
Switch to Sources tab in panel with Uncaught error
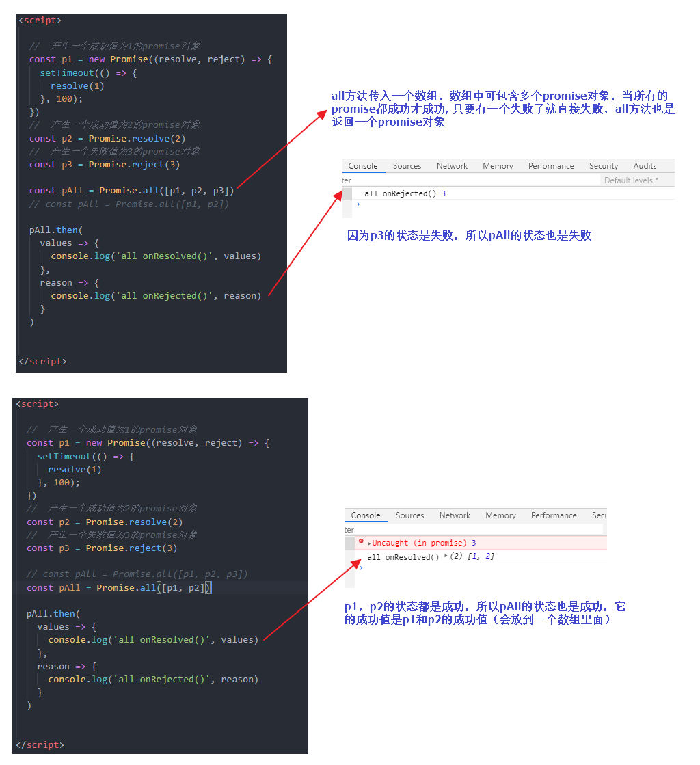409,515
